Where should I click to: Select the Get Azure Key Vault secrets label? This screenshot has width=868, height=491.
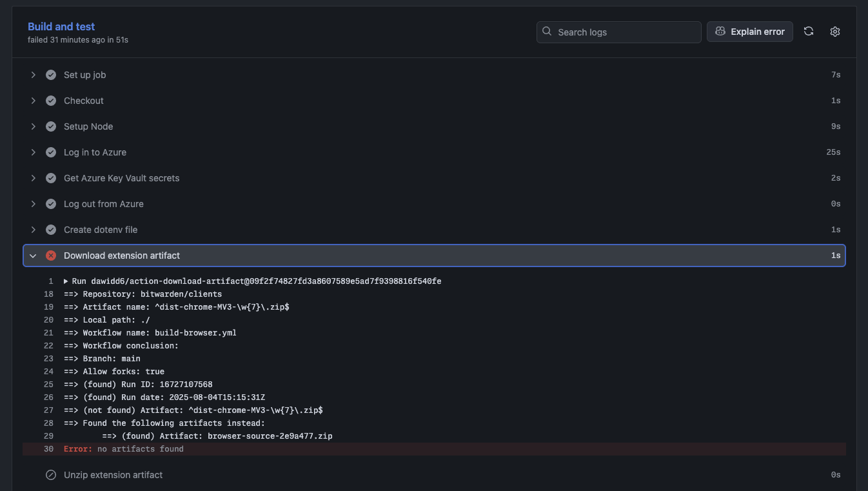[122, 178]
